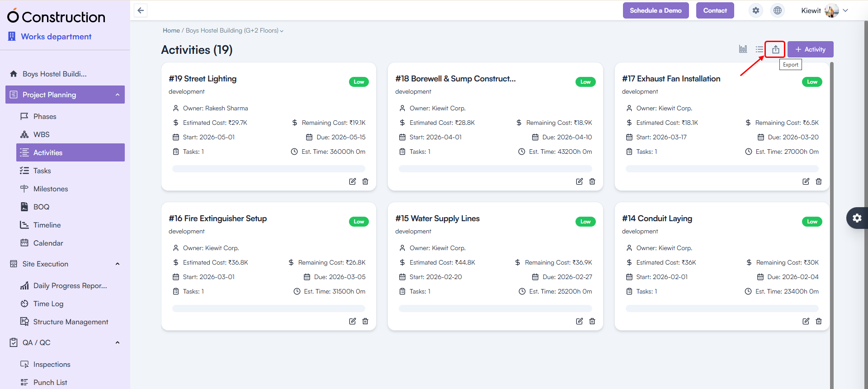Viewport: 868px width, 389px height.
Task: Click the back arrow button
Action: (x=141, y=10)
